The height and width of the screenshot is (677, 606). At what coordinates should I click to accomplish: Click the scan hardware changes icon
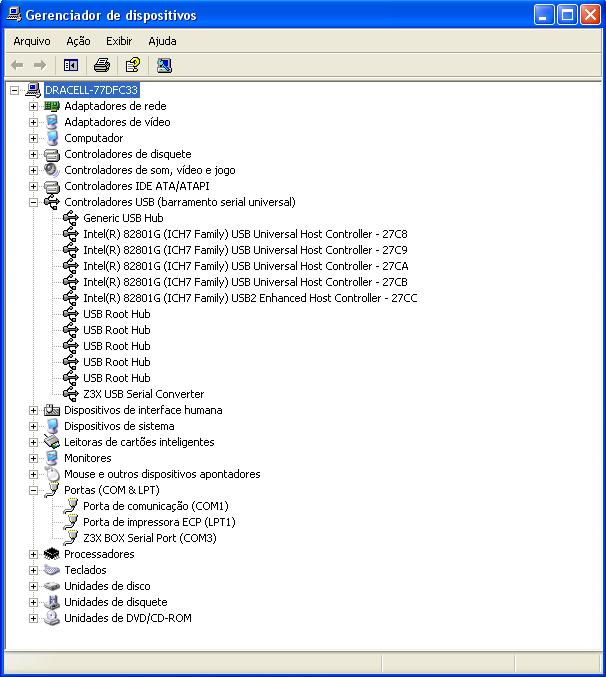coord(164,65)
